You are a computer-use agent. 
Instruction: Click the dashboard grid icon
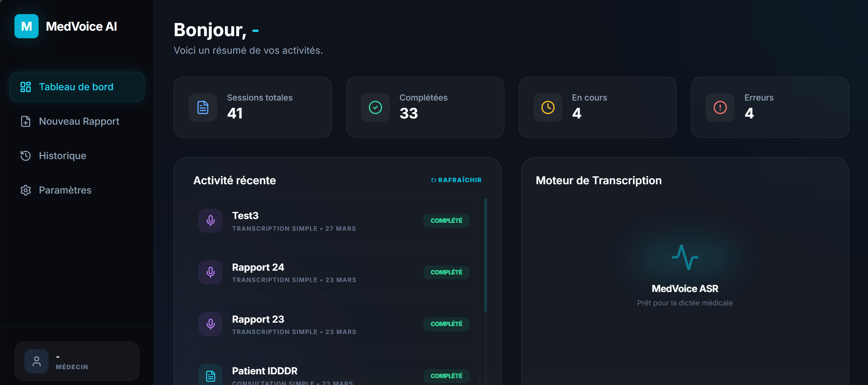click(25, 87)
